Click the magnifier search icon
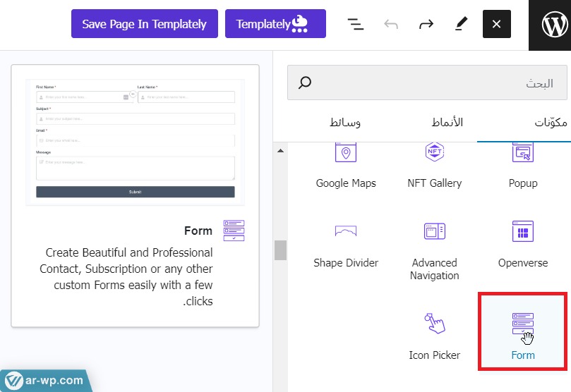This screenshot has height=392, width=571. [305, 82]
